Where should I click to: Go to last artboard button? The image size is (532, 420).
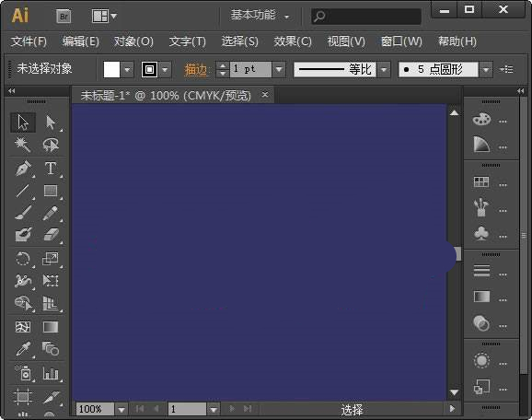(248, 409)
